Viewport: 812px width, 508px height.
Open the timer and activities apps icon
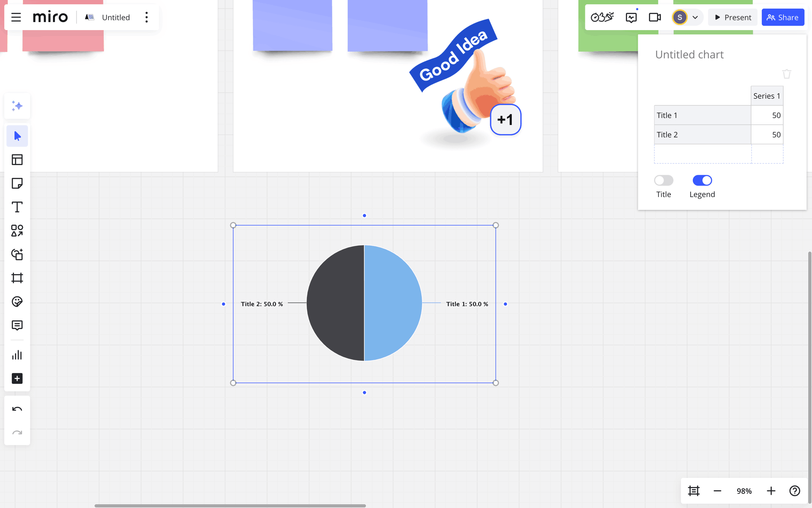(x=602, y=17)
